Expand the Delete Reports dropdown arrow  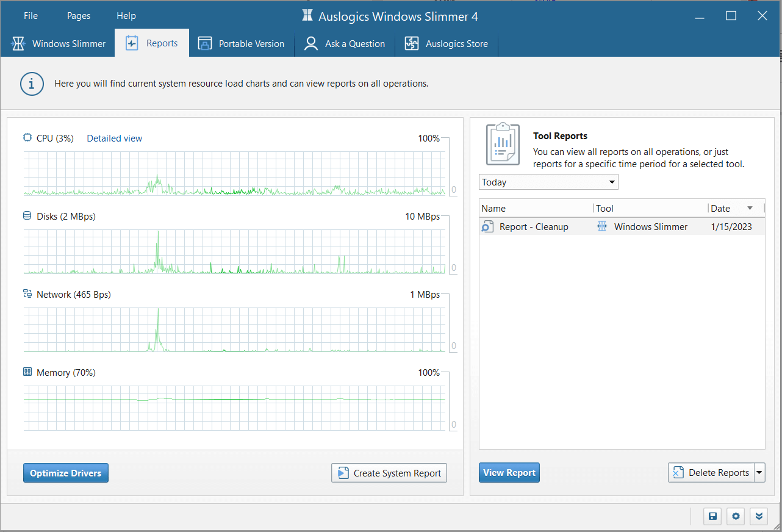[759, 472]
